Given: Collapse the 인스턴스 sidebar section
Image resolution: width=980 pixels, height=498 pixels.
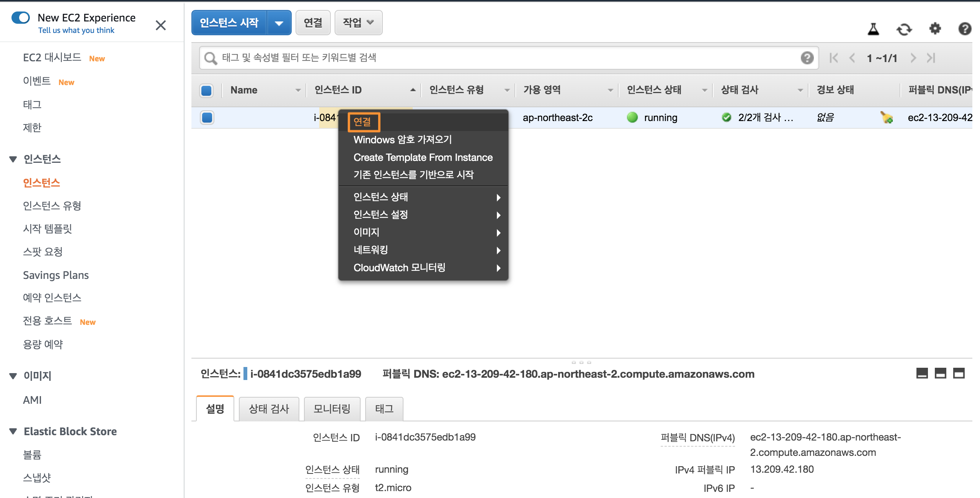Looking at the screenshot, I should (x=13, y=159).
